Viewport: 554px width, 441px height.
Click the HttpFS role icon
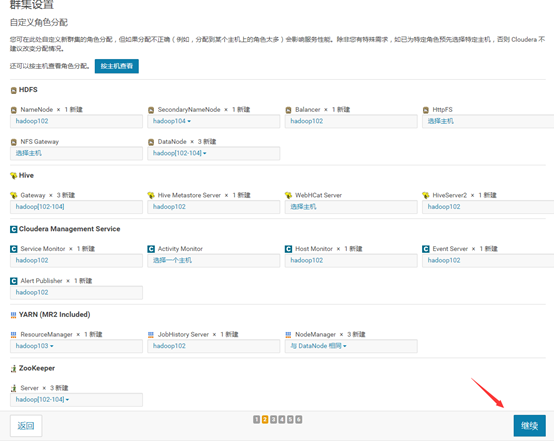[426, 110]
